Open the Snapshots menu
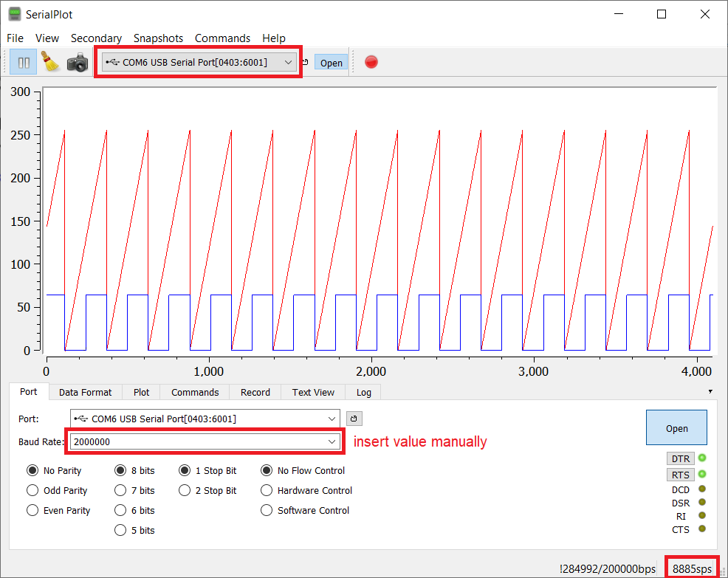 coord(158,38)
